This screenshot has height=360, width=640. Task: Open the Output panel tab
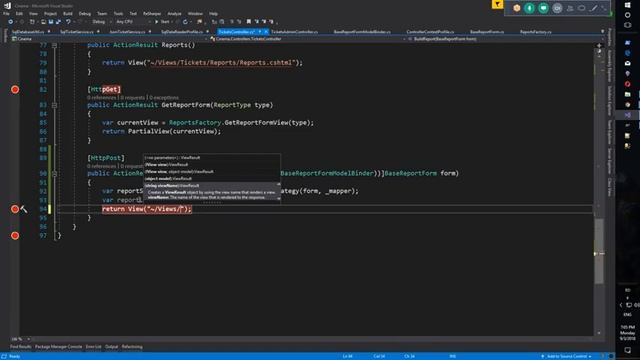111,347
